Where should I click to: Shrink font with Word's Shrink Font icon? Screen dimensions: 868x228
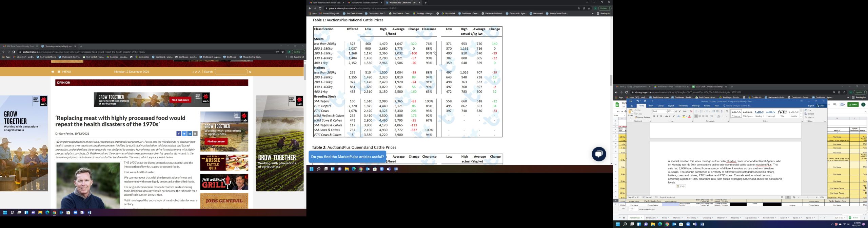click(679, 111)
